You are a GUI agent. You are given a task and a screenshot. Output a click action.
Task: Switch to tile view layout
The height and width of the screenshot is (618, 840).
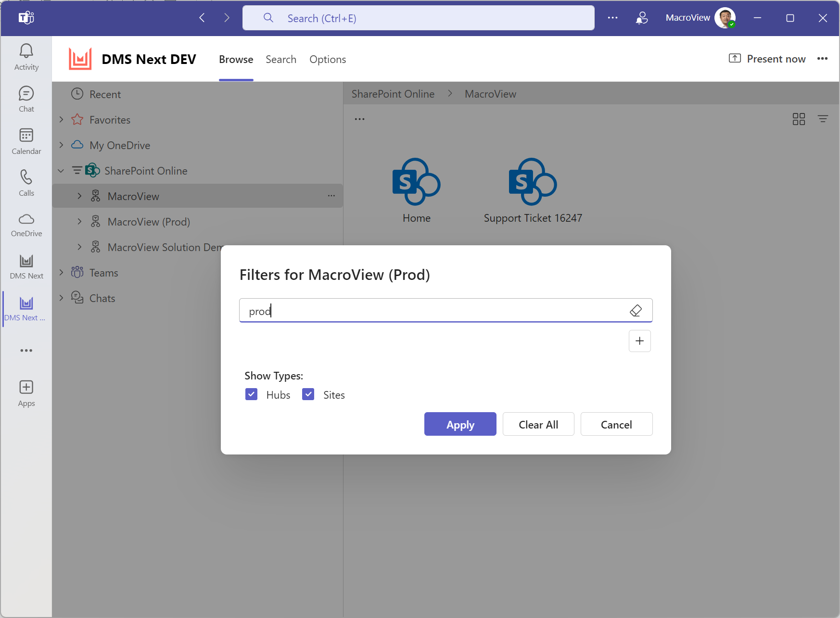799,119
